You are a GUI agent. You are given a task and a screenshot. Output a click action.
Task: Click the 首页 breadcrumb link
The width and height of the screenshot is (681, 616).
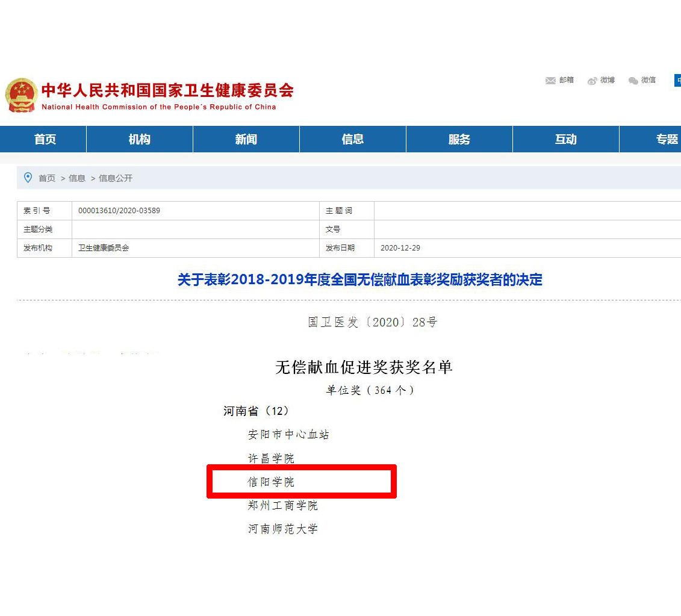click(47, 178)
